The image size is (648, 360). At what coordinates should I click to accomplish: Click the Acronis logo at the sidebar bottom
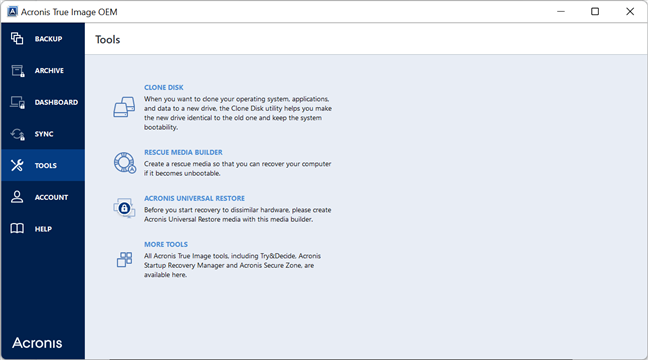37,343
